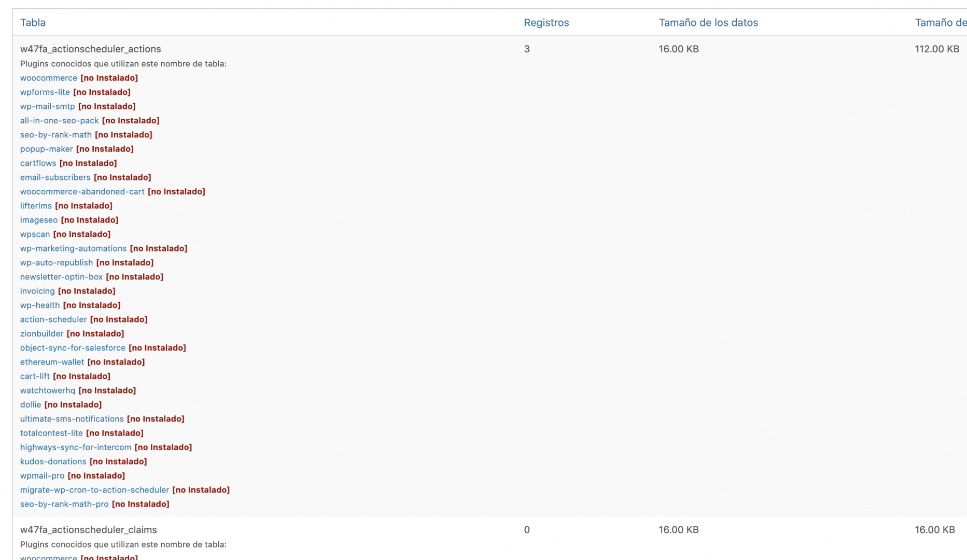
Task: Open the cart-lift plugin link
Action: click(x=35, y=376)
